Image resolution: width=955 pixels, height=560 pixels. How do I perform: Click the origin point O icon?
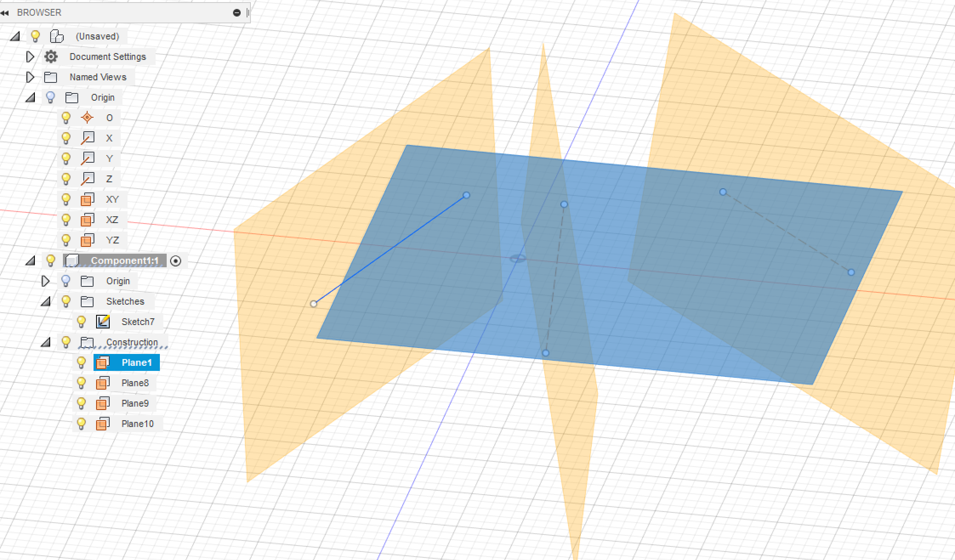click(x=88, y=118)
